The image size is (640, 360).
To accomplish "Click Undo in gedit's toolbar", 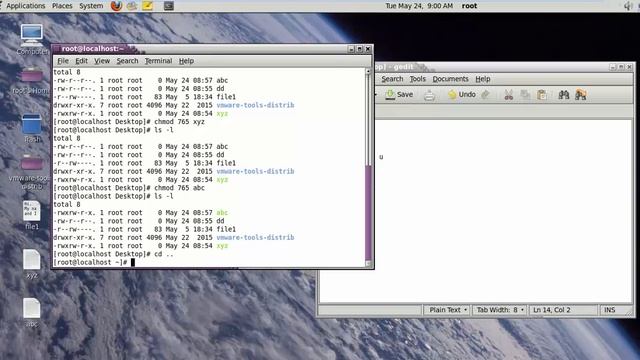I will pos(462,94).
